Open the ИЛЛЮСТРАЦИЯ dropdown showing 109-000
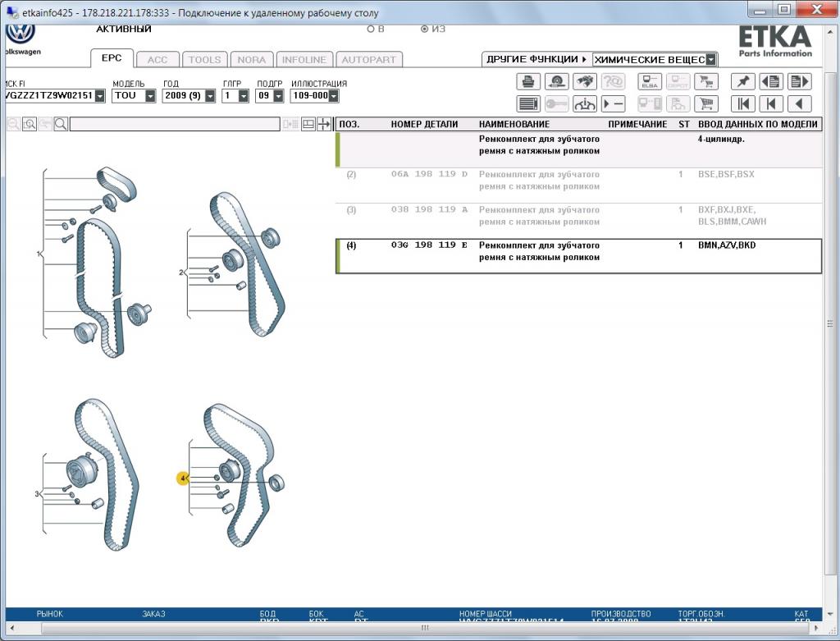Image resolution: width=840 pixels, height=641 pixels. click(333, 96)
